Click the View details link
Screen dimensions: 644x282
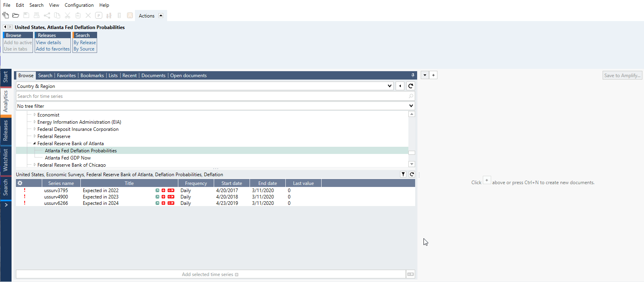(x=49, y=43)
